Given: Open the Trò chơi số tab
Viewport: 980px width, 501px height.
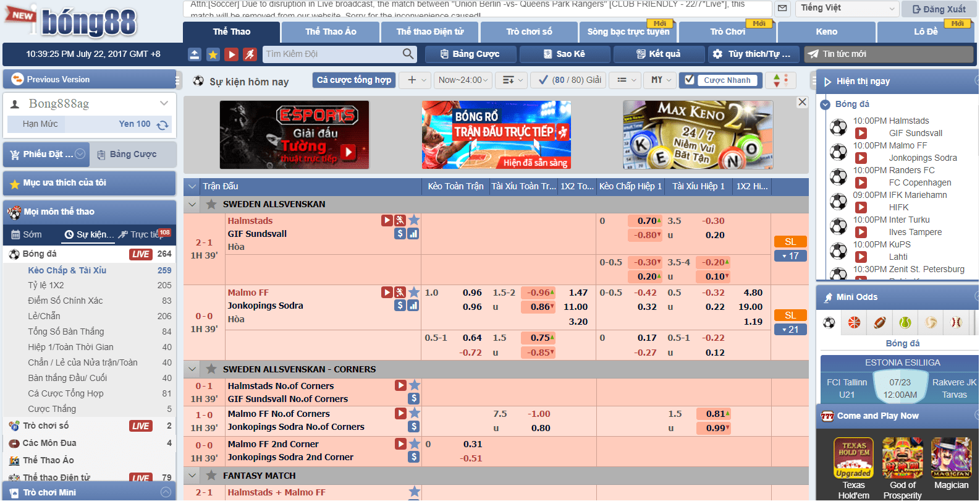Looking at the screenshot, I should pyautogui.click(x=529, y=32).
